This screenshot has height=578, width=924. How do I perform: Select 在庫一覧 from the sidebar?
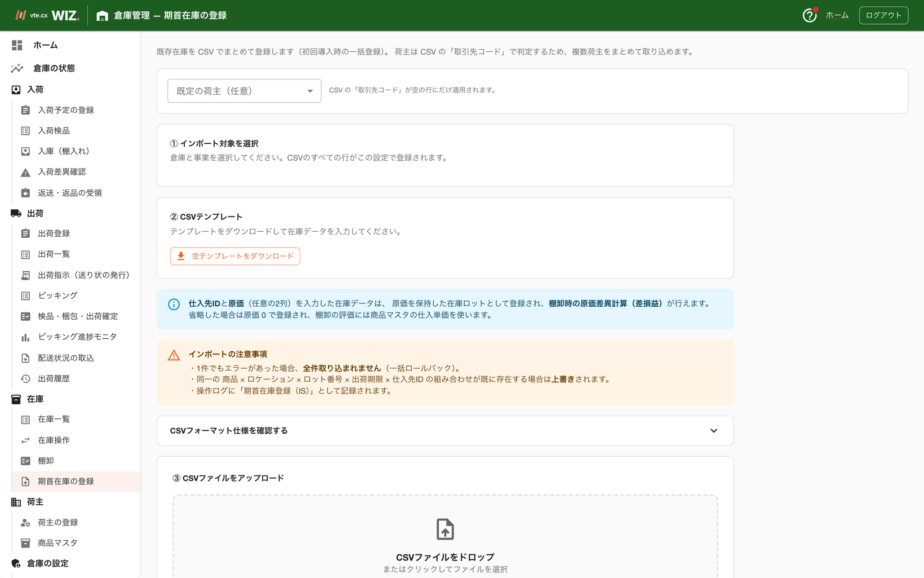click(76, 420)
